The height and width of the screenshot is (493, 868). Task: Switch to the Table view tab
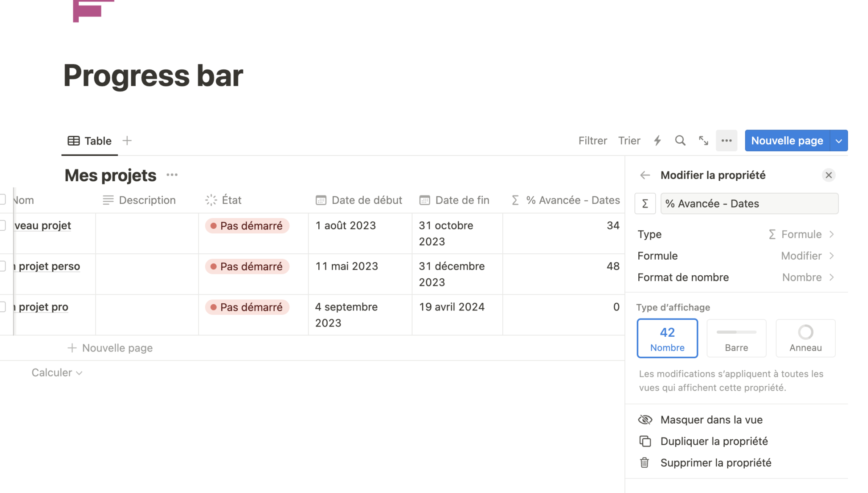89,141
